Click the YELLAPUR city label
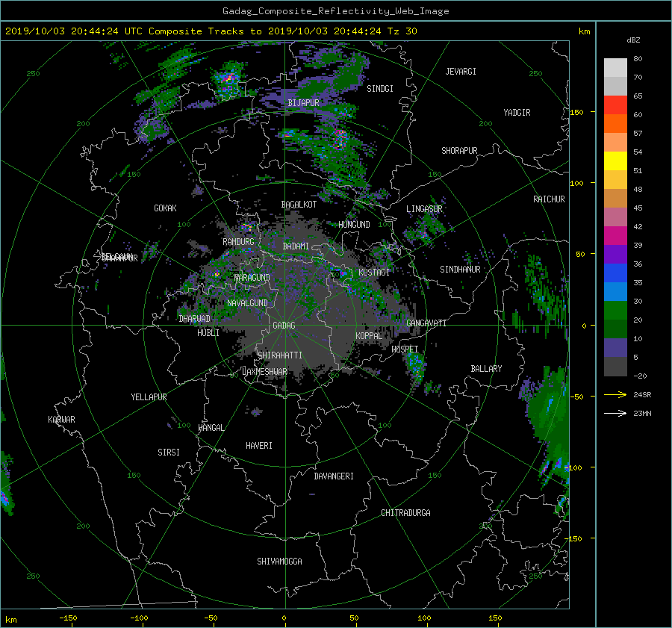 pos(149,397)
